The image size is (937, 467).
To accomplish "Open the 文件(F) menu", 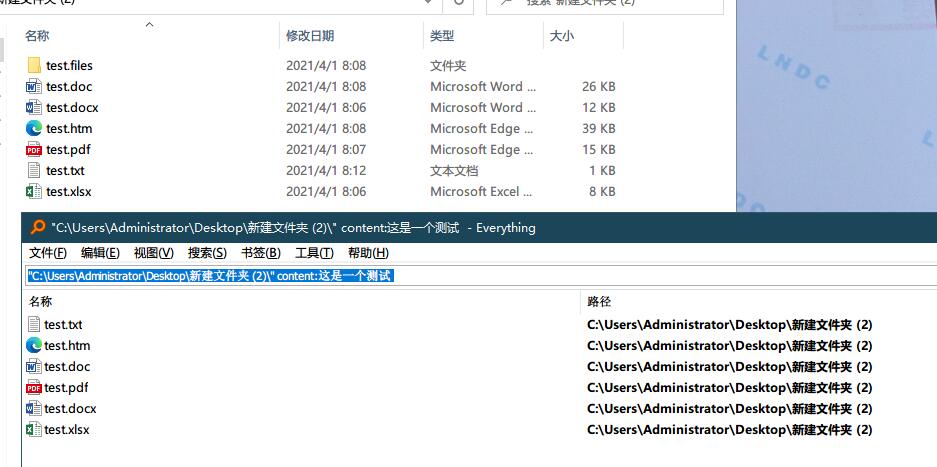I will coord(48,253).
